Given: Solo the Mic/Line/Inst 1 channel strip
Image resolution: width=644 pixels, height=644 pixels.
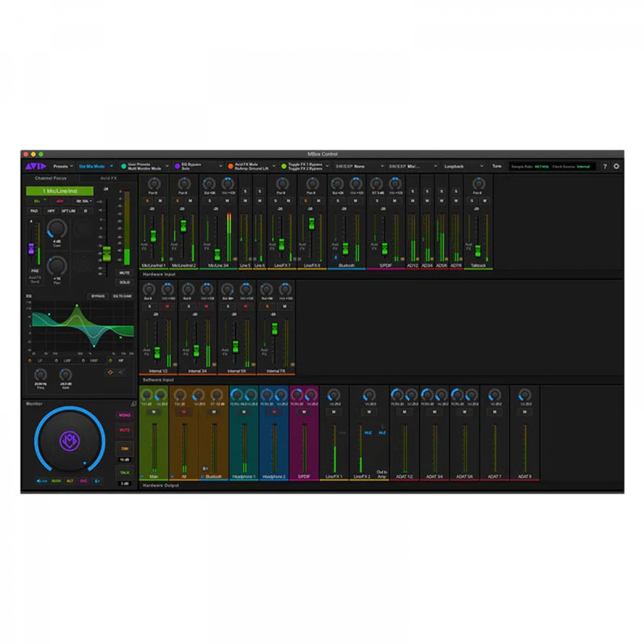Looking at the screenshot, I should [x=148, y=201].
